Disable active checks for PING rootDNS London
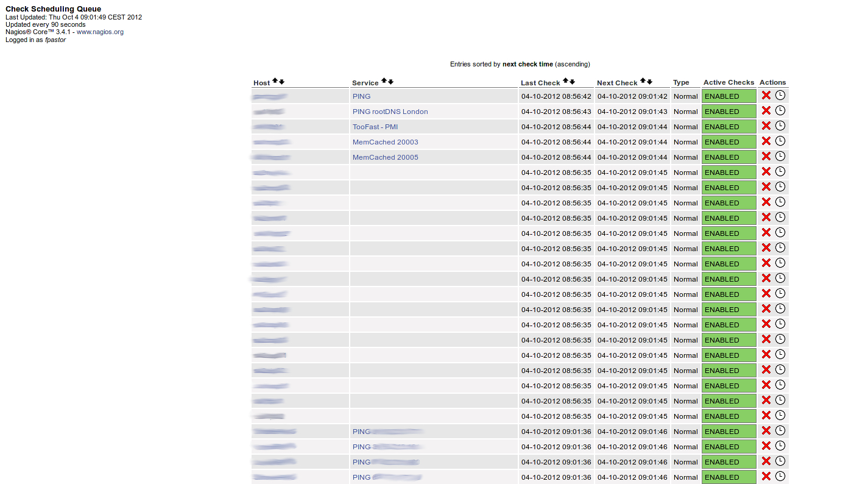The width and height of the screenshot is (868, 484). pyautogui.click(x=766, y=110)
